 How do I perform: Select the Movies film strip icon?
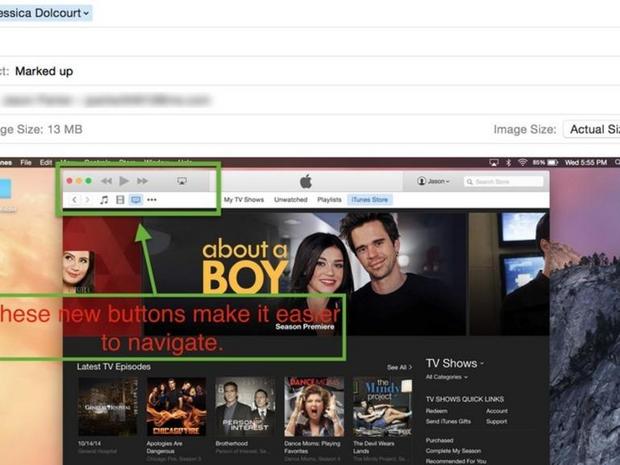[x=120, y=200]
